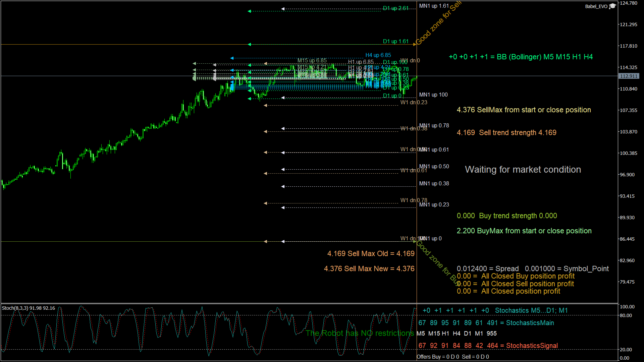Click the 86.445 price scale value
Screen dimensions: 644x362
(x=627, y=239)
